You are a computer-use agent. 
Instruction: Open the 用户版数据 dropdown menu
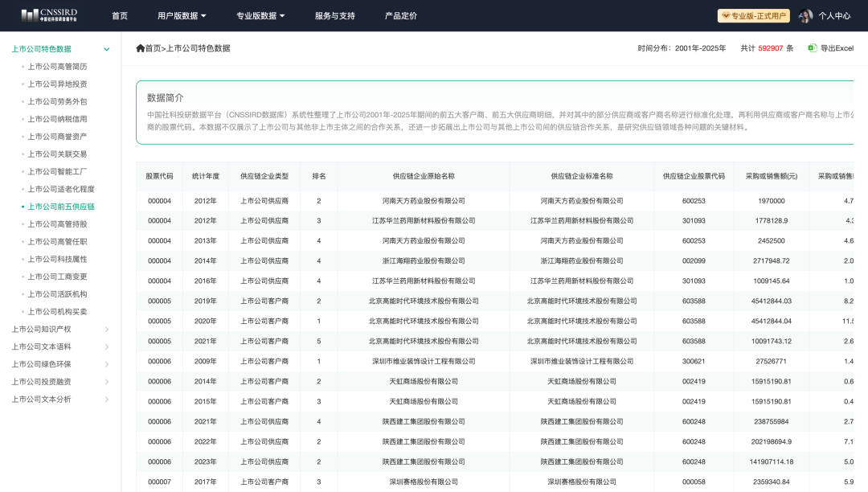182,15
